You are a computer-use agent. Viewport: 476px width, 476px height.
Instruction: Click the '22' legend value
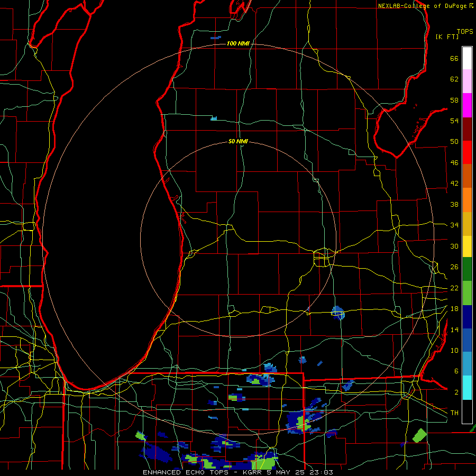click(x=454, y=288)
